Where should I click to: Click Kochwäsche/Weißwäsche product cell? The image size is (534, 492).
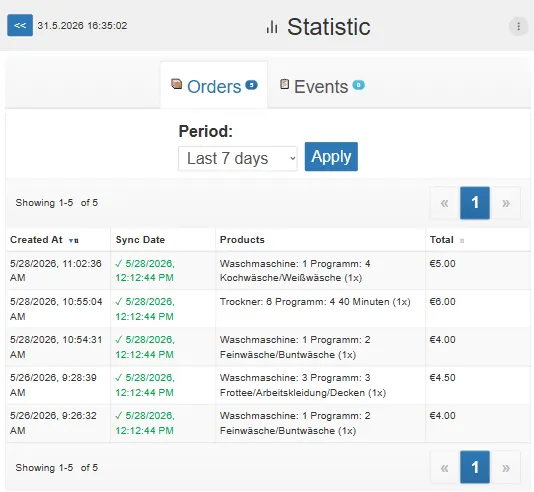[320, 271]
